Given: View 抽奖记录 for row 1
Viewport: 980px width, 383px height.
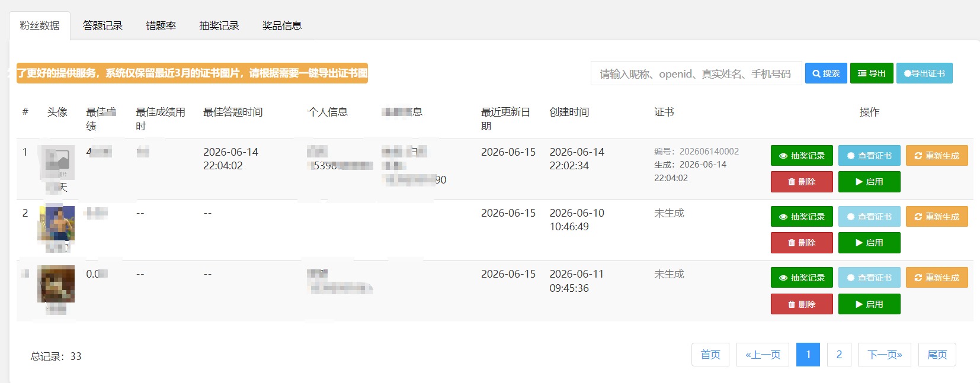Looking at the screenshot, I should (802, 156).
